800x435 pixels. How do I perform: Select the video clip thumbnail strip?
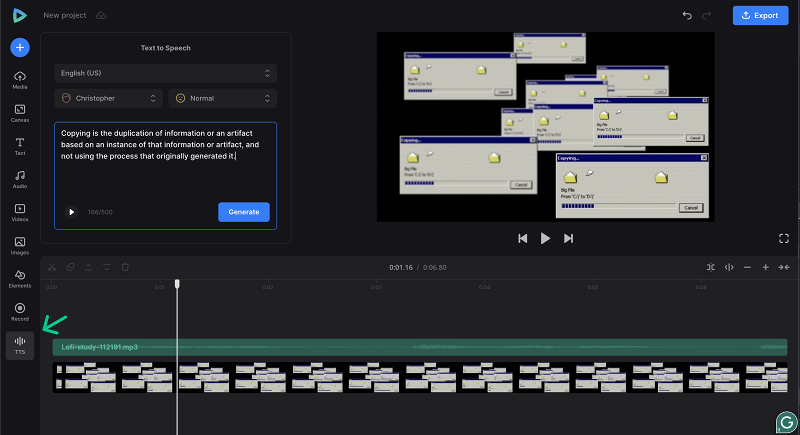(x=420, y=377)
